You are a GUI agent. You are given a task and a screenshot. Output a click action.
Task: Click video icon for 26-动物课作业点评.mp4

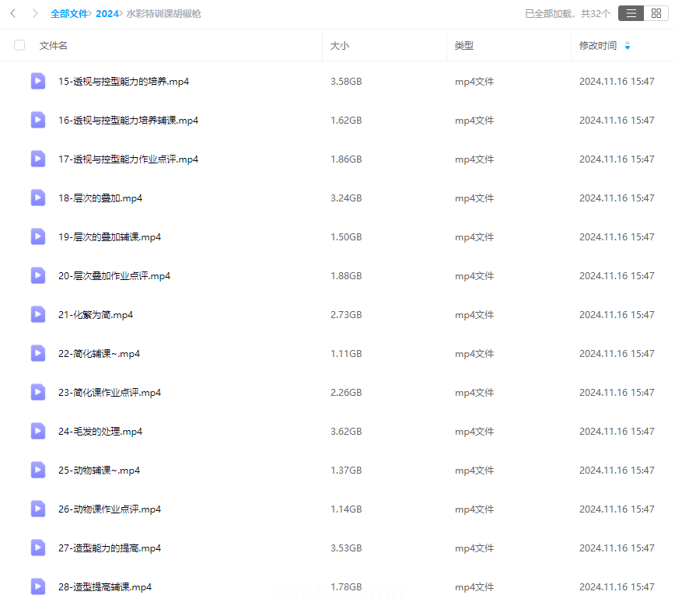pyautogui.click(x=38, y=509)
